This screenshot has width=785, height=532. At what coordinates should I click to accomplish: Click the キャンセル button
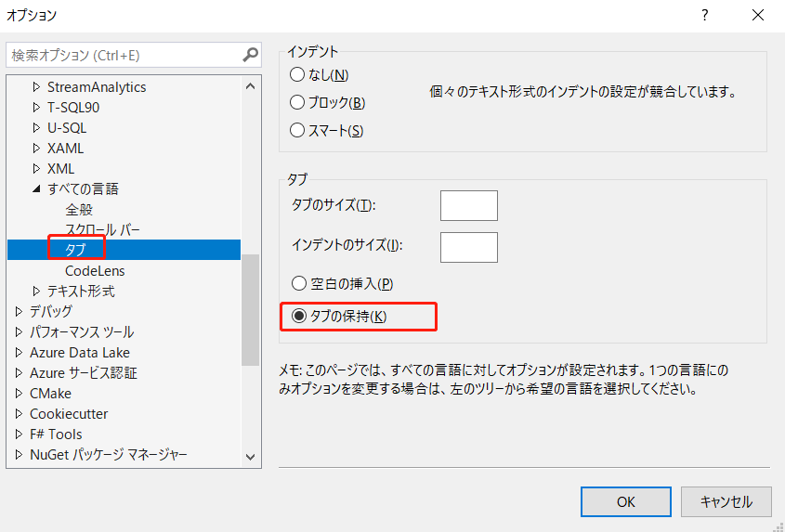pos(726,501)
